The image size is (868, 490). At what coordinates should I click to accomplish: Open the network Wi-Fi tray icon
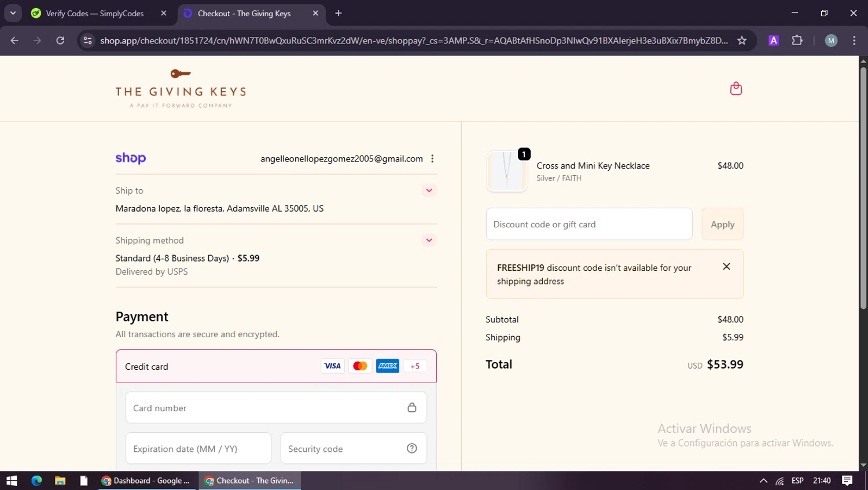780,481
